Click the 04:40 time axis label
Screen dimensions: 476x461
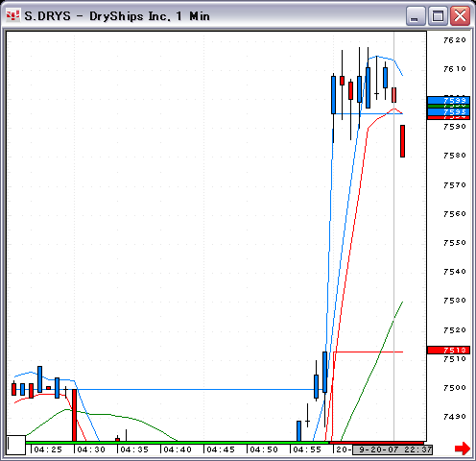pyautogui.click(x=178, y=449)
